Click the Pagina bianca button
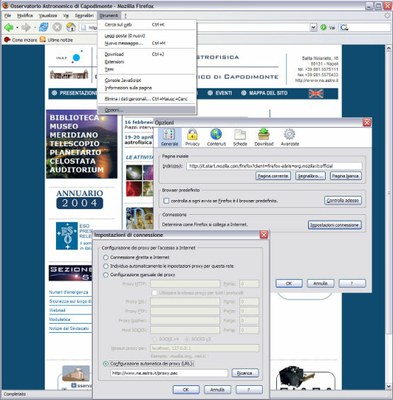Viewport: 393px width, 400px height. [346, 176]
